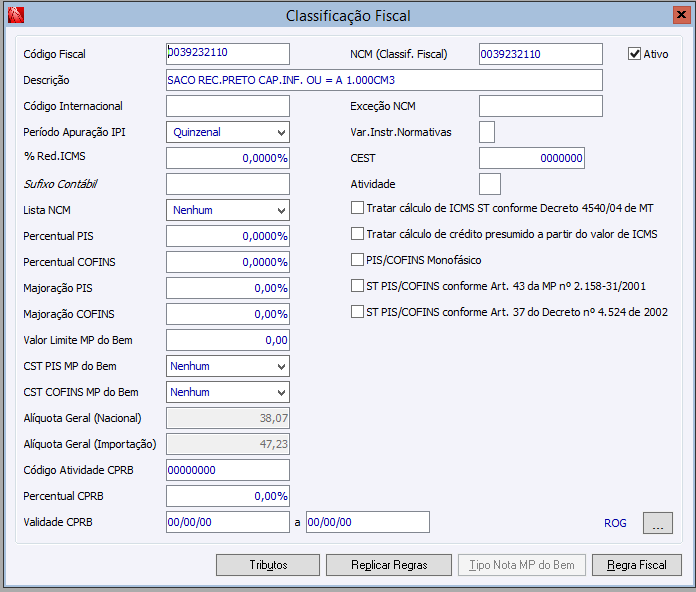
Task: Click the Descrição text field
Action: point(384,80)
